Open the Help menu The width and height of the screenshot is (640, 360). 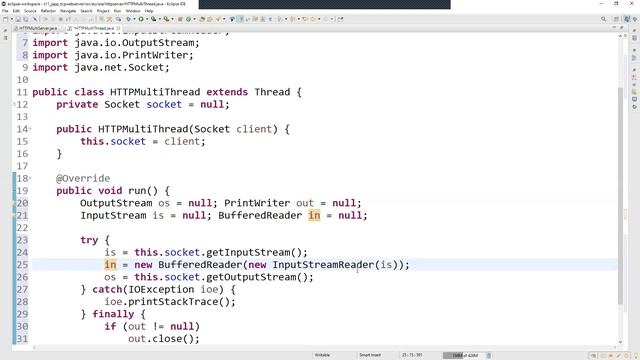click(x=149, y=11)
